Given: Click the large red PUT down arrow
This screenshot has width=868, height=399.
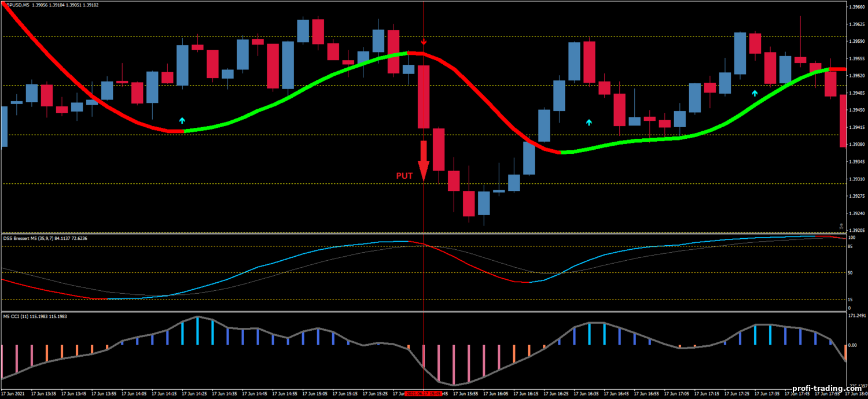Looking at the screenshot, I should tap(423, 161).
